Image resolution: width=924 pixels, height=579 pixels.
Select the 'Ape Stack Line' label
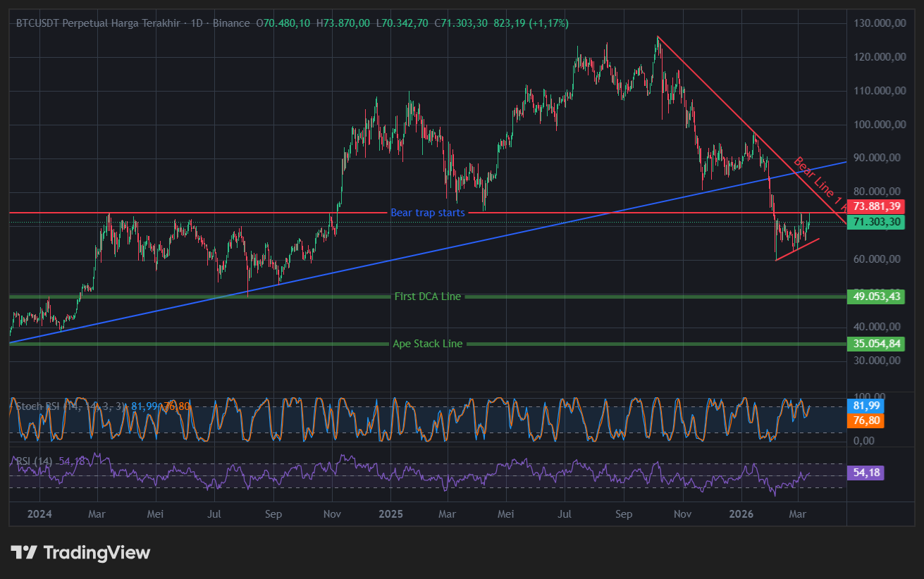[428, 344]
